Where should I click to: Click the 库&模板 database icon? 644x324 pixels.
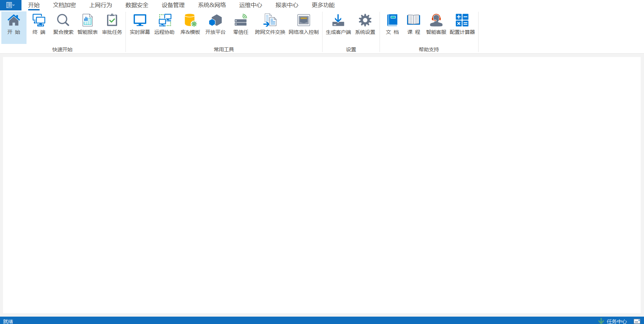pyautogui.click(x=190, y=21)
